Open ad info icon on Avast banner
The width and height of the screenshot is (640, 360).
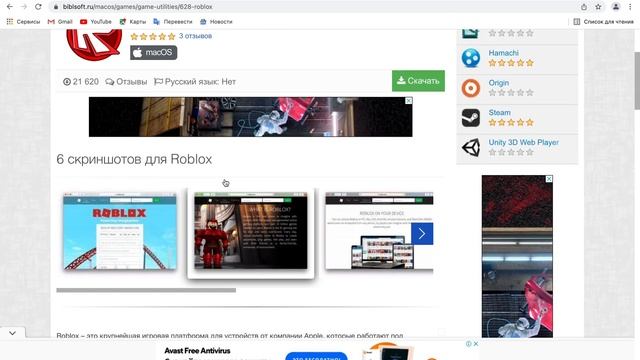469,344
